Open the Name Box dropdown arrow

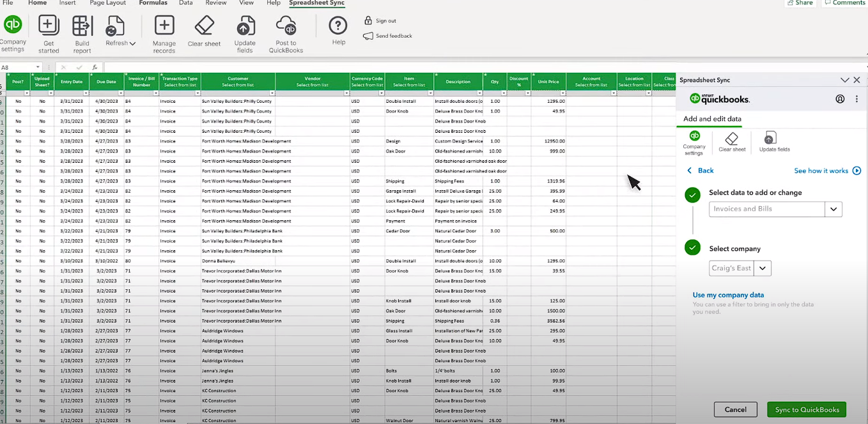38,67
